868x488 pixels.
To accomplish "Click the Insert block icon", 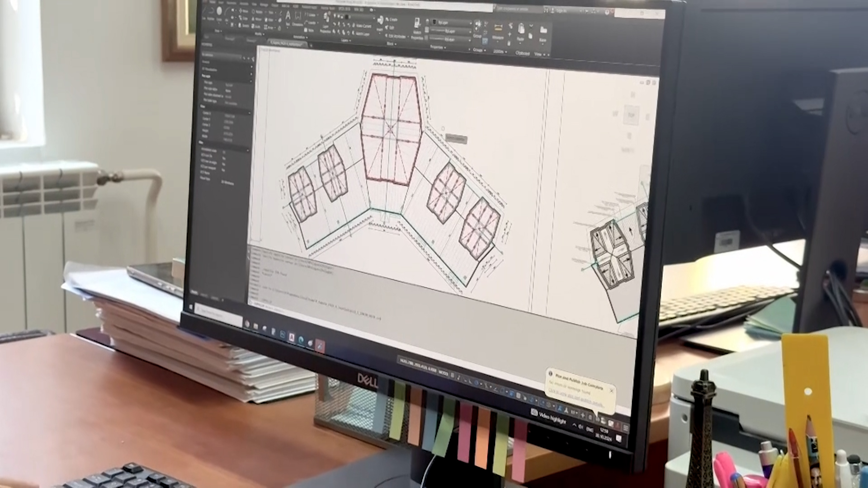I will pos(380,20).
